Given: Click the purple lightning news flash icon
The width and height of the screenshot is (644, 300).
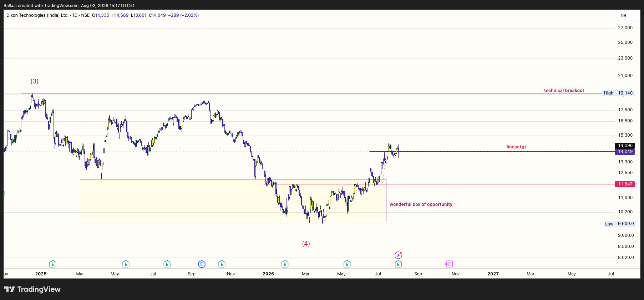Looking at the screenshot, I should click(x=398, y=255).
